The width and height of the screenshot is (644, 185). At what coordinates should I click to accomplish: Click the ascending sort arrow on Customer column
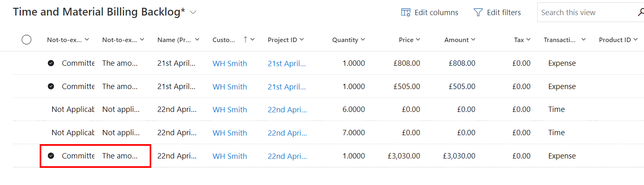point(245,40)
